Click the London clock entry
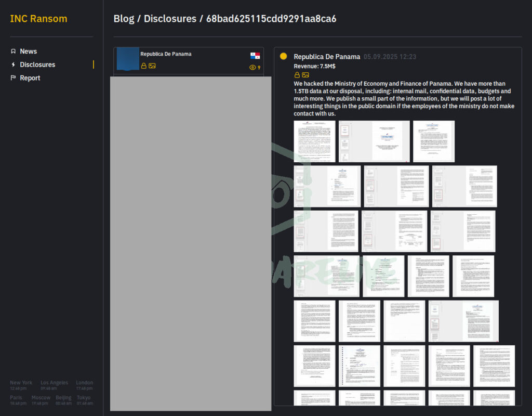Screen dimensions: 532x416 coord(85,385)
